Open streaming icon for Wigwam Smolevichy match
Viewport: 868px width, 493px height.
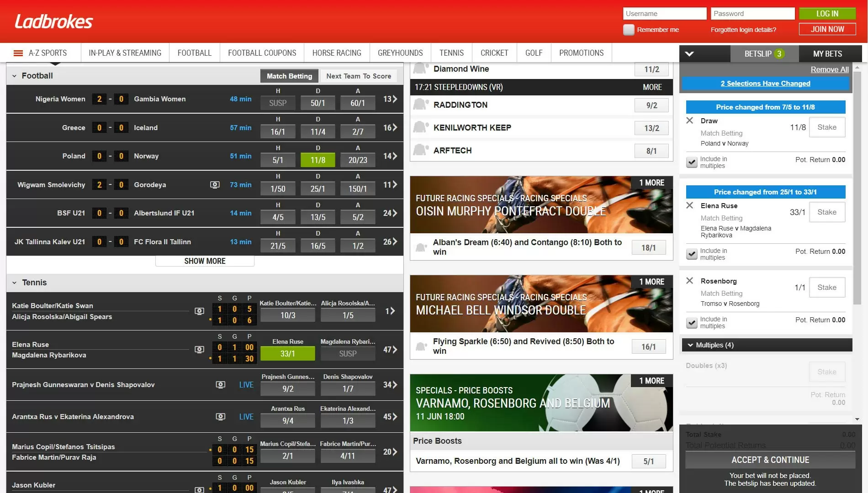215,185
